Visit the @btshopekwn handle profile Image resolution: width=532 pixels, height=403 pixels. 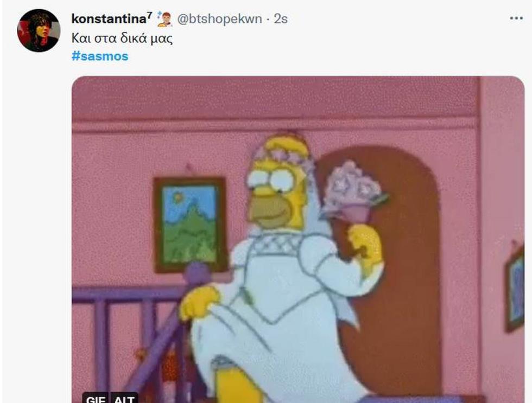point(219,19)
